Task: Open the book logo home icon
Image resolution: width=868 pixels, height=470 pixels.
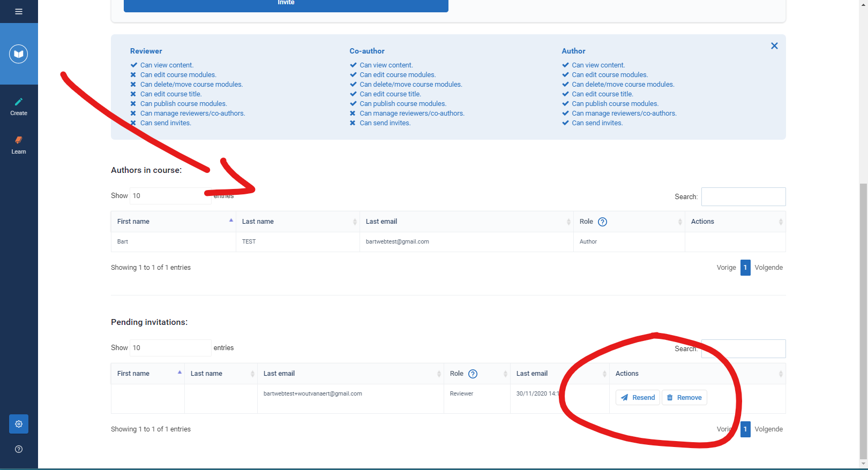Action: tap(19, 54)
